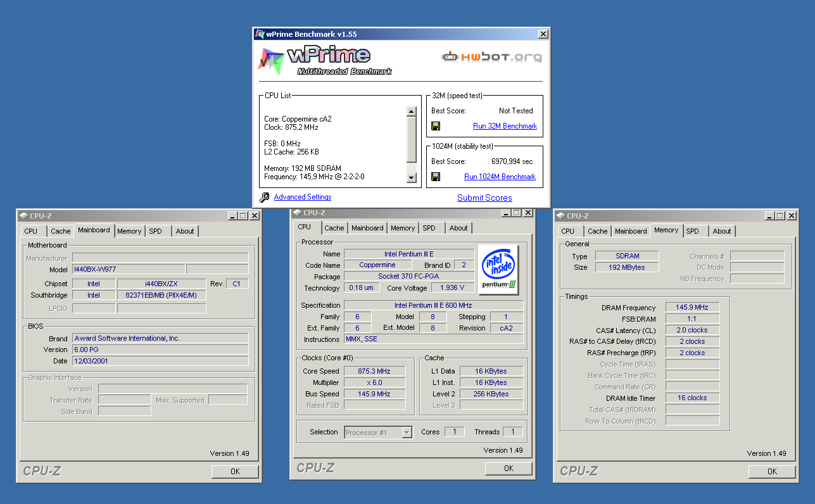This screenshot has height=504, width=815.
Task: Run the 1024M Benchmark
Action: tap(500, 177)
